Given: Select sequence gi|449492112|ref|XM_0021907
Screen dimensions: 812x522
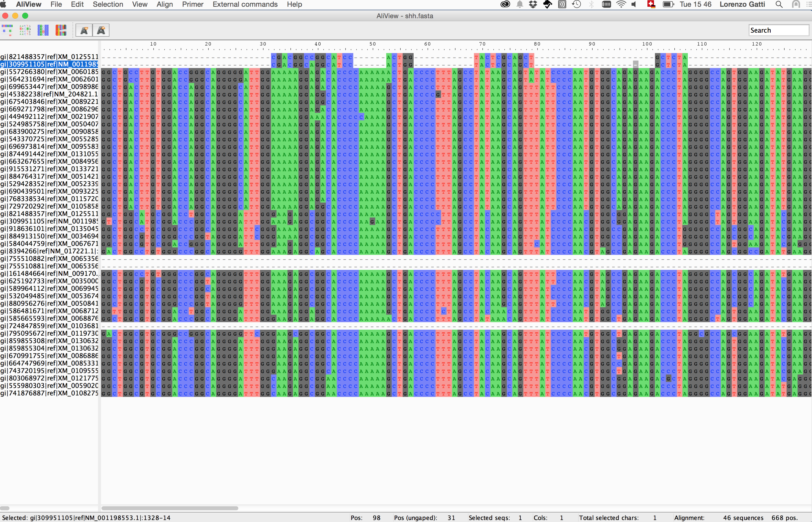Looking at the screenshot, I should (x=49, y=117).
